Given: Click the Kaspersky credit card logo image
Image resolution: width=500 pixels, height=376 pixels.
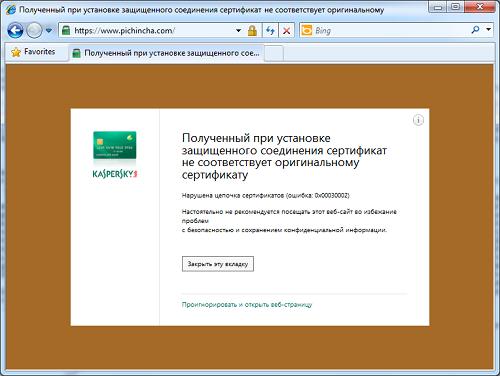Looking at the screenshot, I should pyautogui.click(x=115, y=145).
